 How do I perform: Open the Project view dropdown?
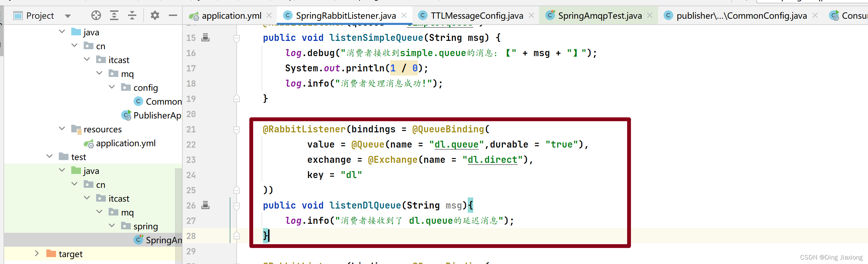tap(68, 16)
